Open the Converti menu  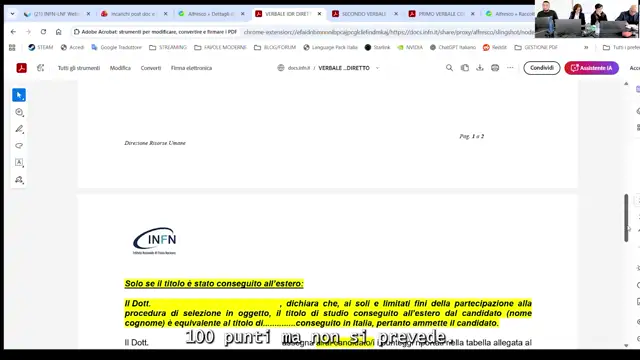(151, 68)
